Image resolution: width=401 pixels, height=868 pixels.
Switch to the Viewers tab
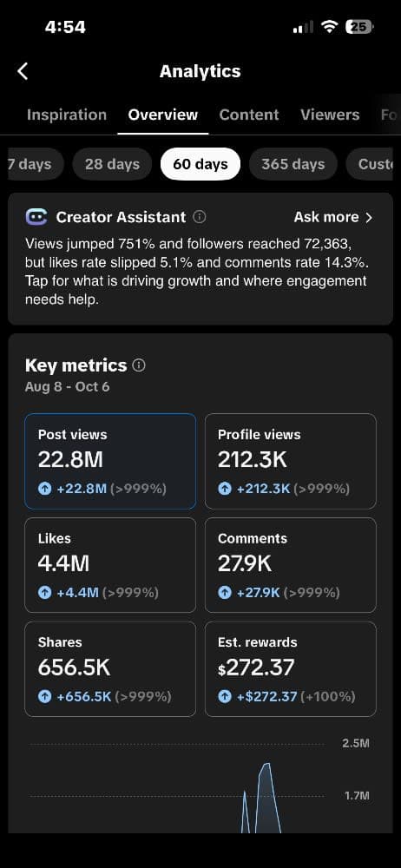[330, 115]
